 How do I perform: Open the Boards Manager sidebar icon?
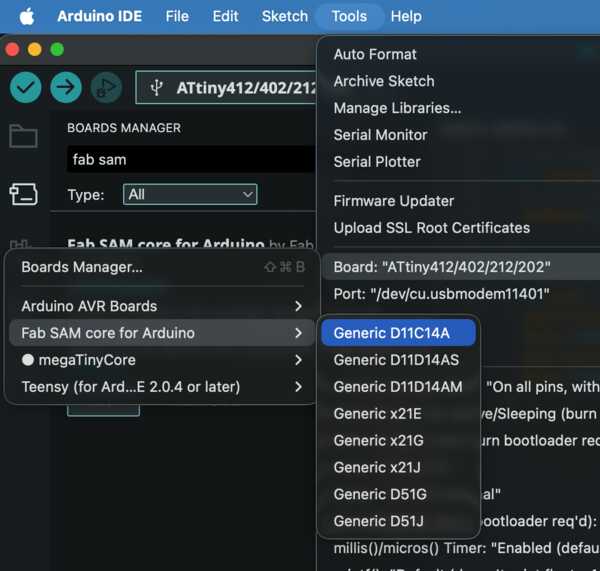[23, 194]
